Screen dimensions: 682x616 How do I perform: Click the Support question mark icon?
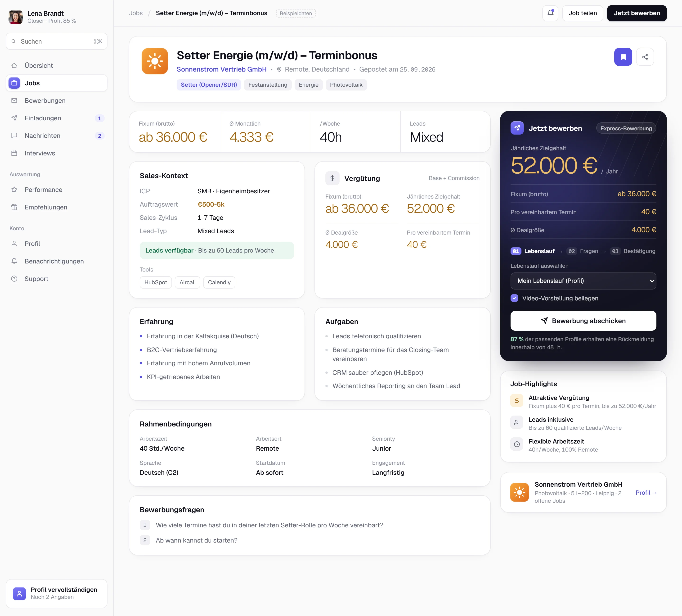click(x=14, y=279)
